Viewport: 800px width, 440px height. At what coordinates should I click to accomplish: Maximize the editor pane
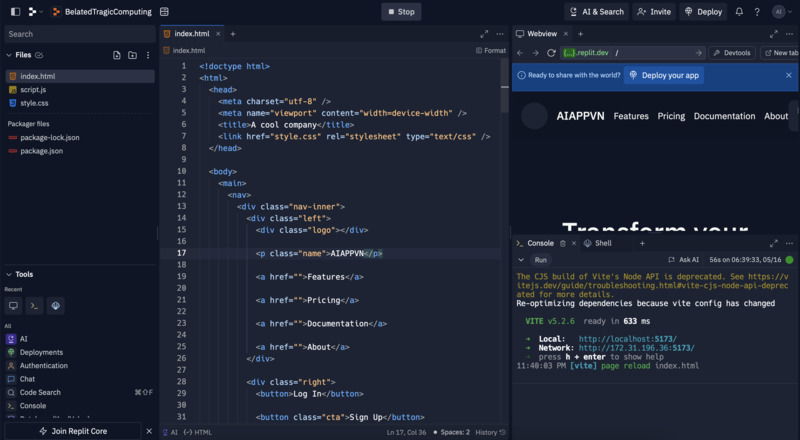tap(484, 34)
